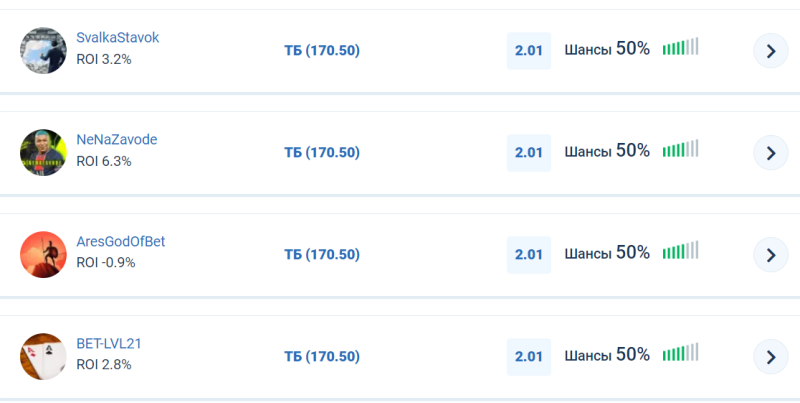
Task: Open SvalkaStavok's prediction with arrow button
Action: tap(770, 51)
